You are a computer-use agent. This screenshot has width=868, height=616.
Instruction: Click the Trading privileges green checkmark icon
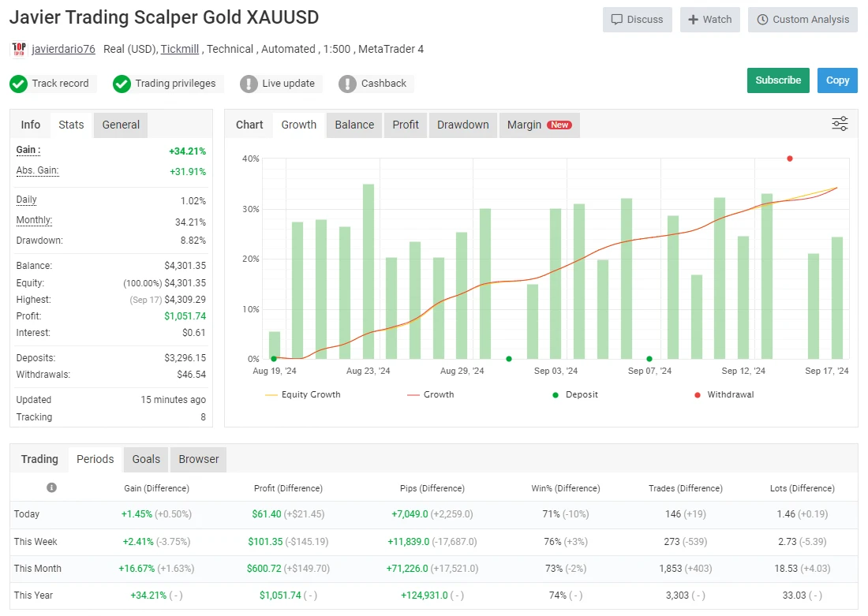pyautogui.click(x=122, y=84)
